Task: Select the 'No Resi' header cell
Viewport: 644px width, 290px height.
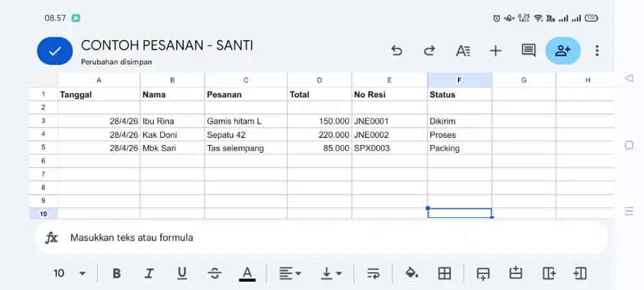Action: (390, 95)
